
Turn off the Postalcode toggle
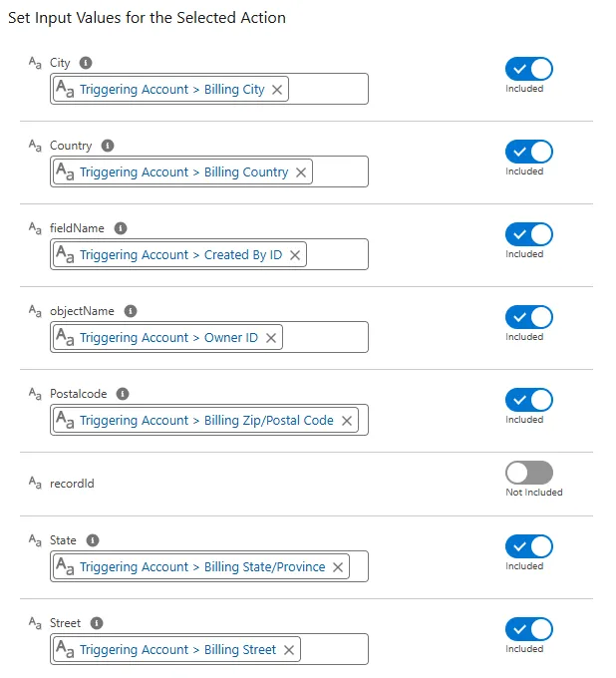click(528, 400)
